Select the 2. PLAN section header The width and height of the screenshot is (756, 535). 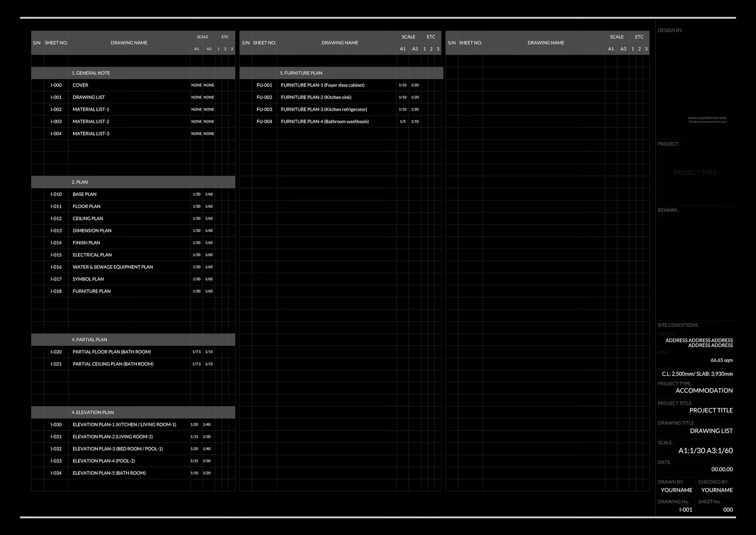[x=133, y=182]
